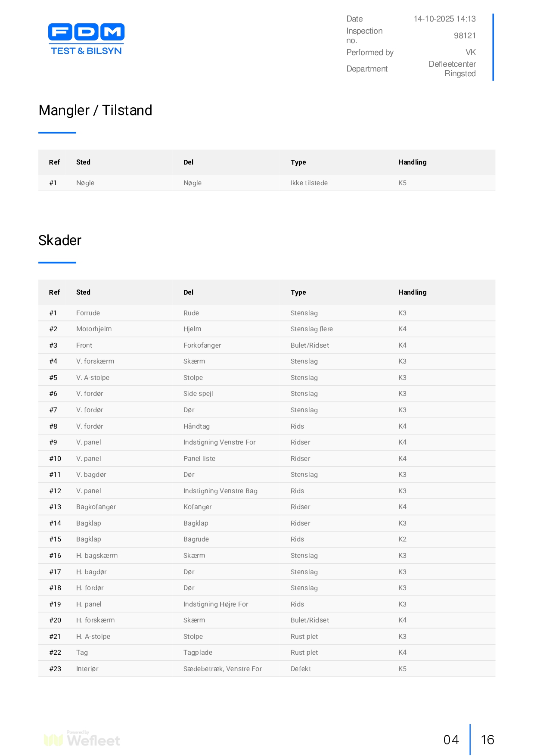Select row #22 Tagplade
This screenshot has height=756, width=534.
[198, 653]
